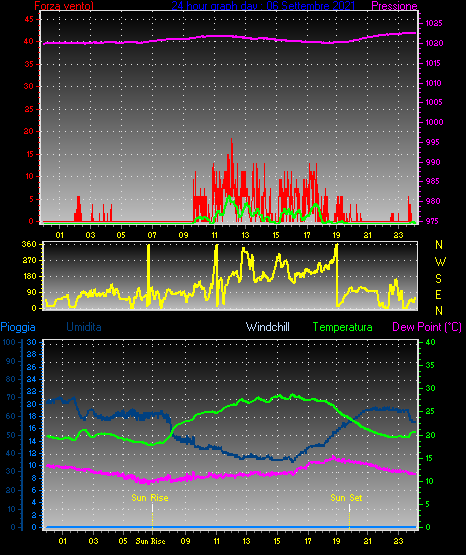Click the green 35 temperature axis value
The width and height of the screenshot is (466, 555).
click(x=430, y=365)
